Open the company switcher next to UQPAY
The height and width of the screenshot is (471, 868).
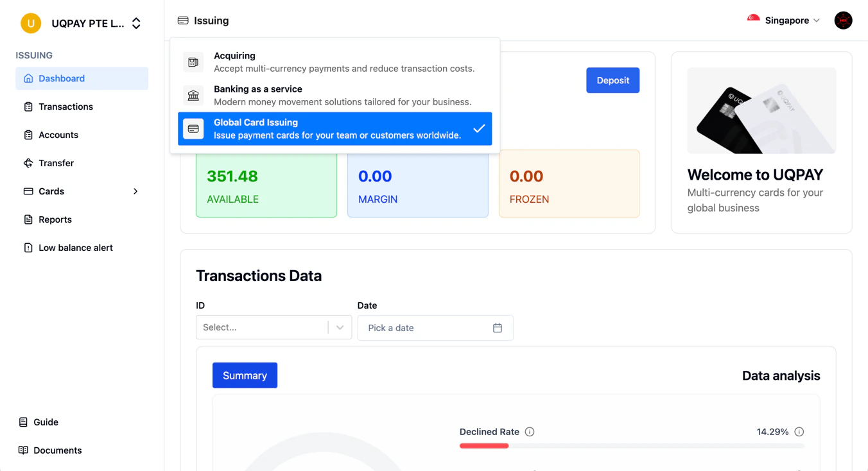pos(136,22)
